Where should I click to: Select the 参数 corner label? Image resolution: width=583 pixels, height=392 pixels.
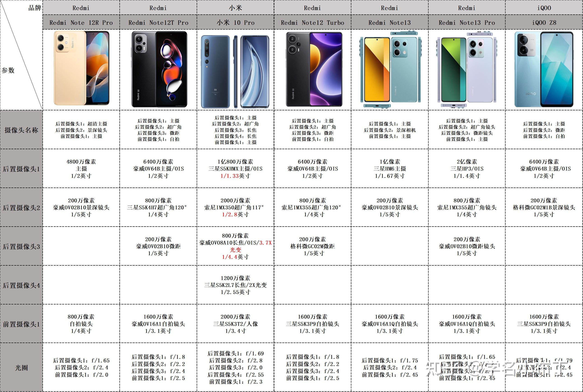(x=8, y=70)
